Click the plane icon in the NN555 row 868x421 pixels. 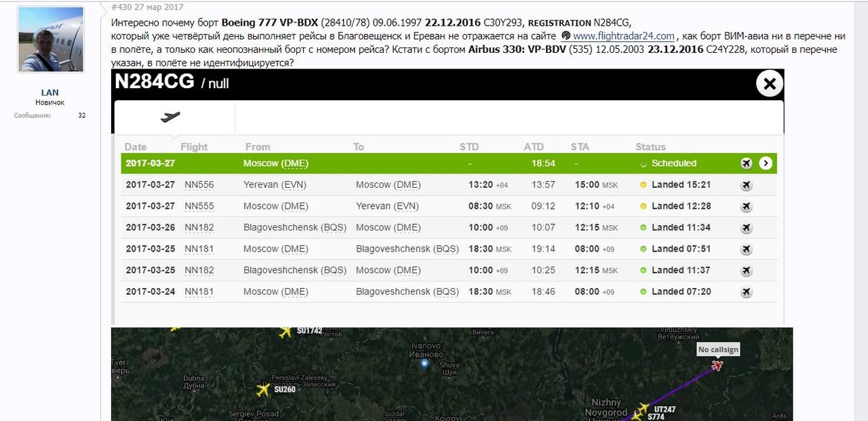(746, 206)
